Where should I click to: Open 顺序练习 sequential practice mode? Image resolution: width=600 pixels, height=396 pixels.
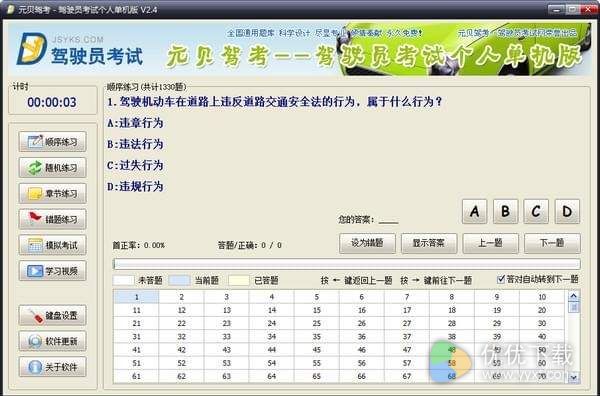pyautogui.click(x=52, y=142)
